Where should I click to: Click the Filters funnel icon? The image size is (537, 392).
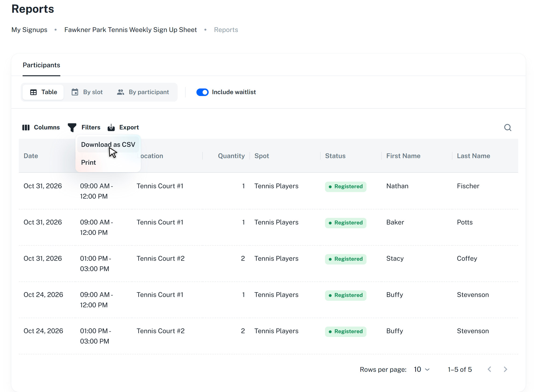tap(72, 127)
